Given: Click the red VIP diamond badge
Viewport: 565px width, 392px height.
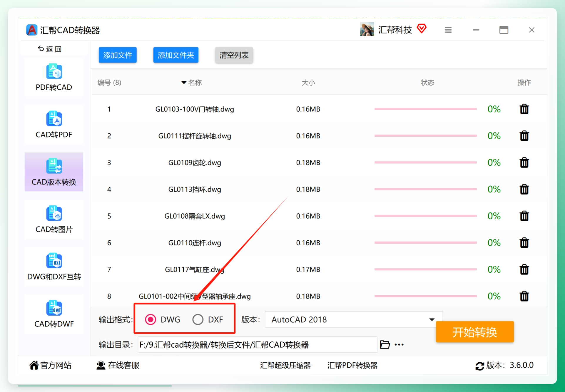Looking at the screenshot, I should pos(422,29).
